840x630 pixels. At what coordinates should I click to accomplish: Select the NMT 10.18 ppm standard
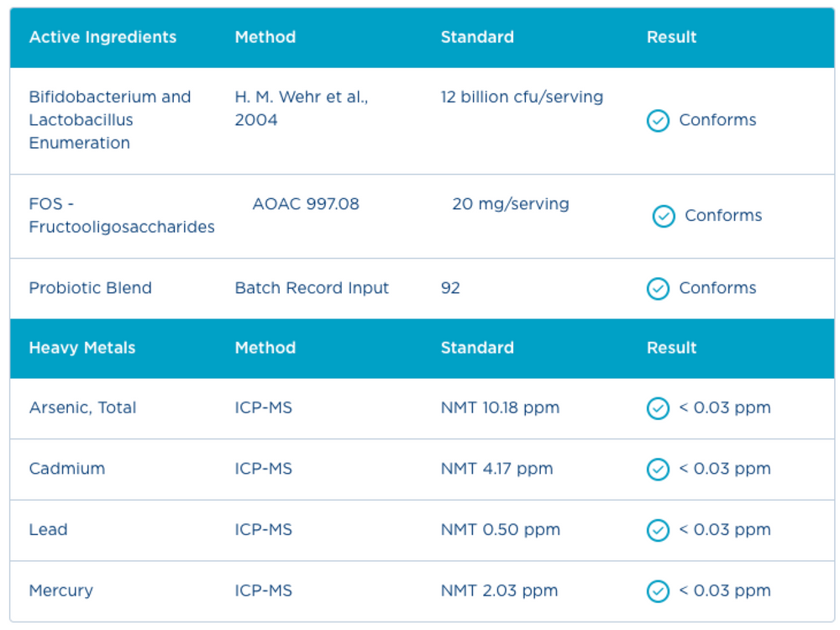(x=501, y=407)
